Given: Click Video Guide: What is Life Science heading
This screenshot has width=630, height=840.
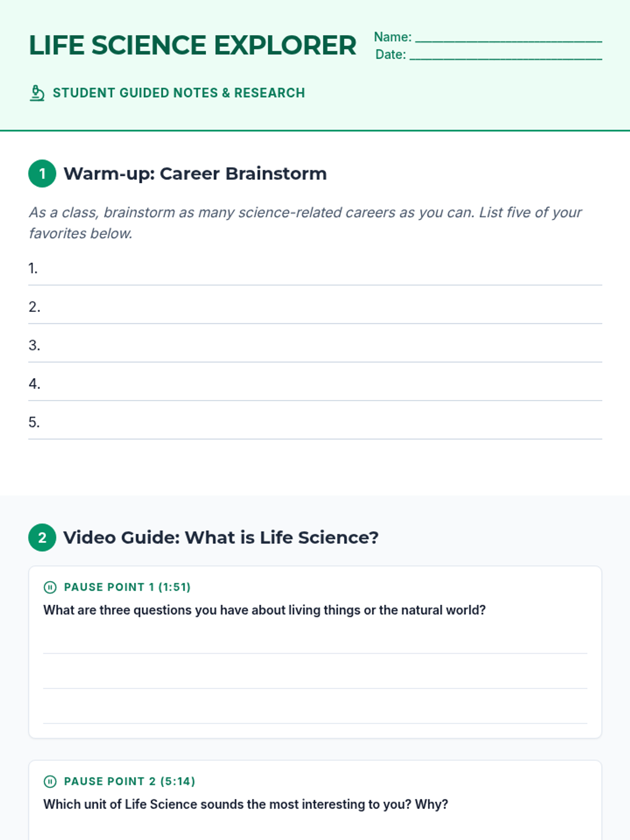Looking at the screenshot, I should 220,538.
